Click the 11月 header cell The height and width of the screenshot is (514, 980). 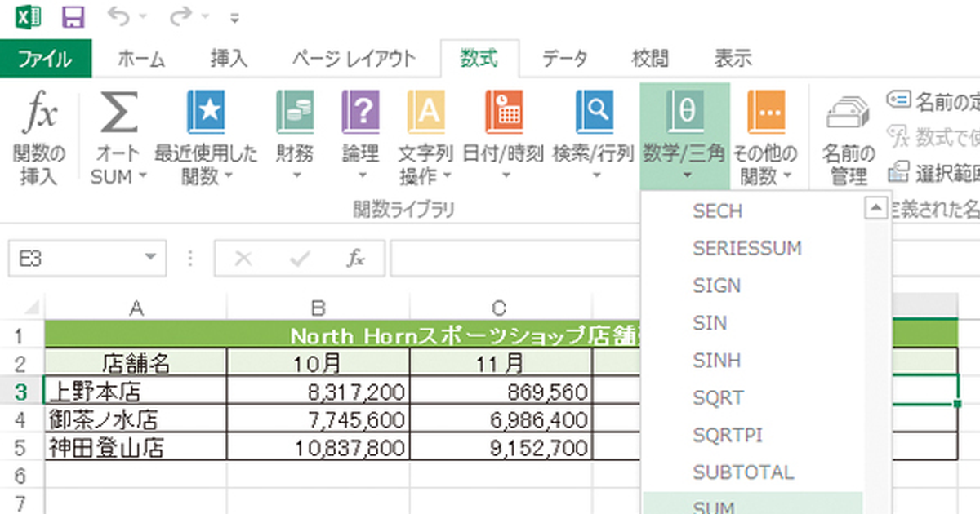[x=500, y=363]
